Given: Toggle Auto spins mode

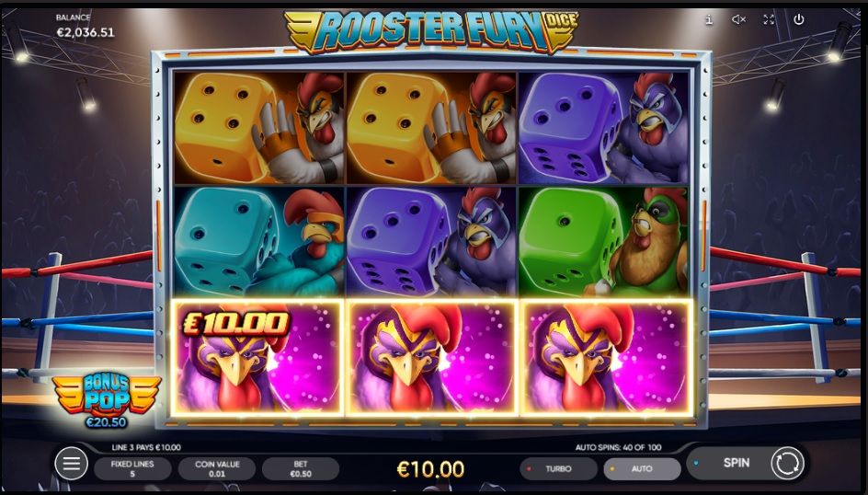Looking at the screenshot, I should [x=642, y=469].
